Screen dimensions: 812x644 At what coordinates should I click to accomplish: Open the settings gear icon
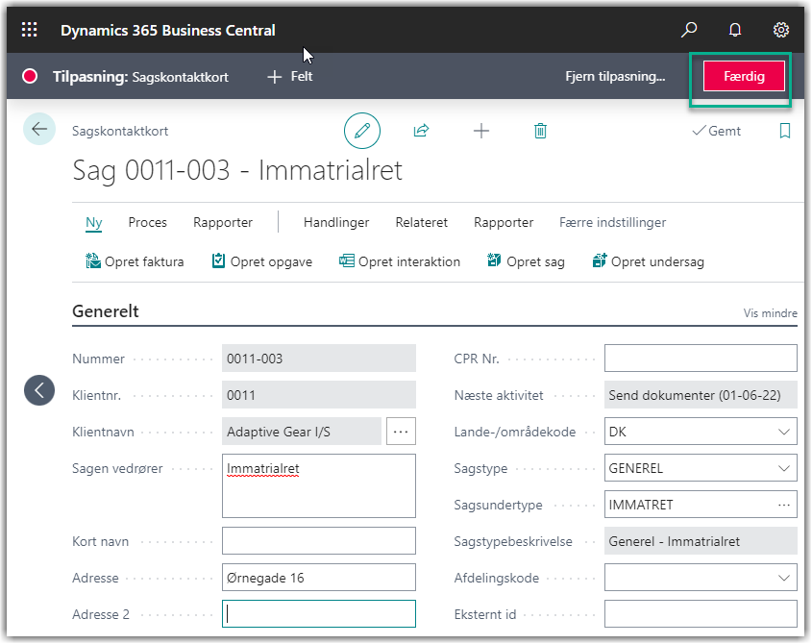[781, 30]
